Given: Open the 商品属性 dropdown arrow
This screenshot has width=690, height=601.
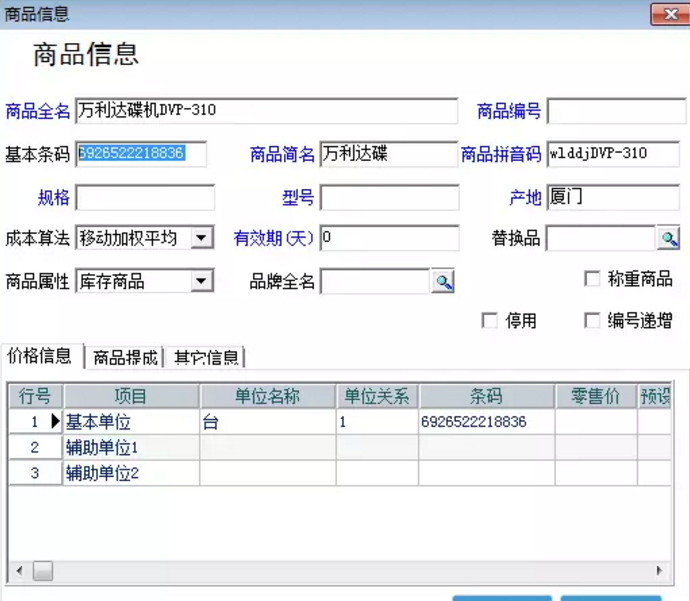Looking at the screenshot, I should (202, 281).
